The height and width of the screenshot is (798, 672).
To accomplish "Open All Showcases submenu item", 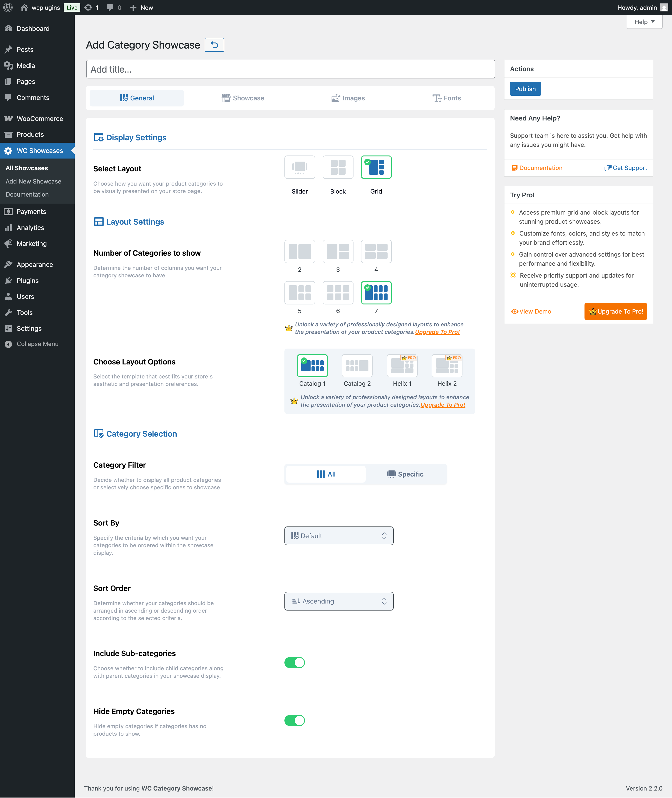I will [x=27, y=168].
